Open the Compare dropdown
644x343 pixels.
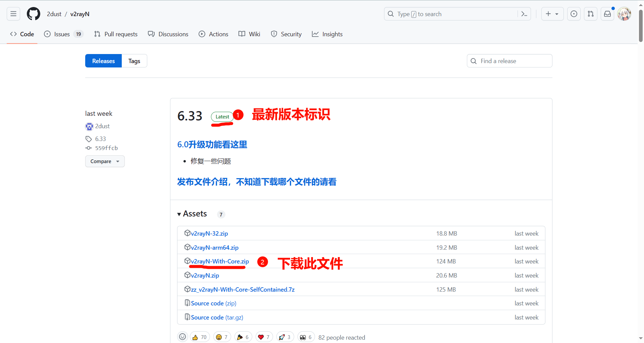point(105,161)
